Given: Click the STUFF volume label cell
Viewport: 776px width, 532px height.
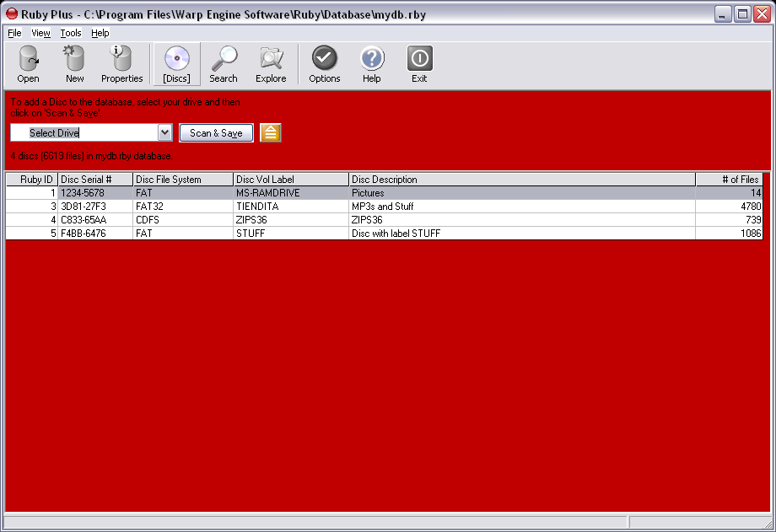Looking at the screenshot, I should point(290,233).
